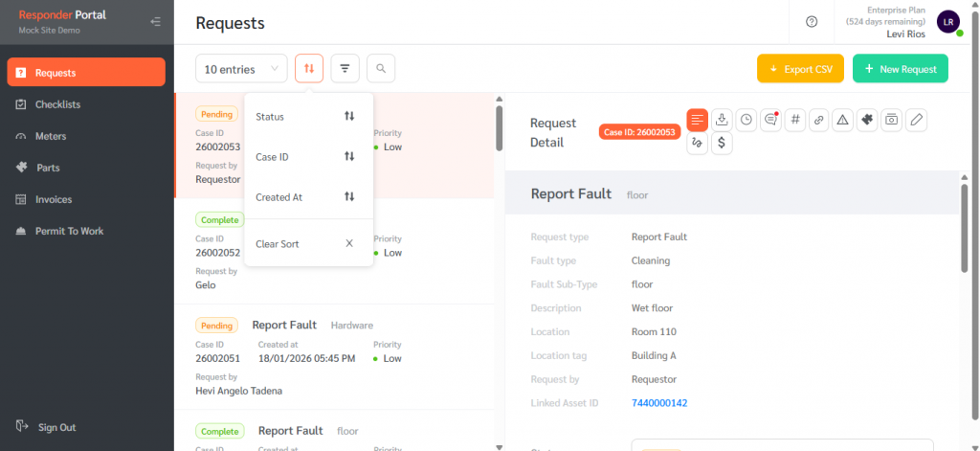980x451 pixels.
Task: Click the hashtag icon in detail toolbar
Action: [x=795, y=120]
